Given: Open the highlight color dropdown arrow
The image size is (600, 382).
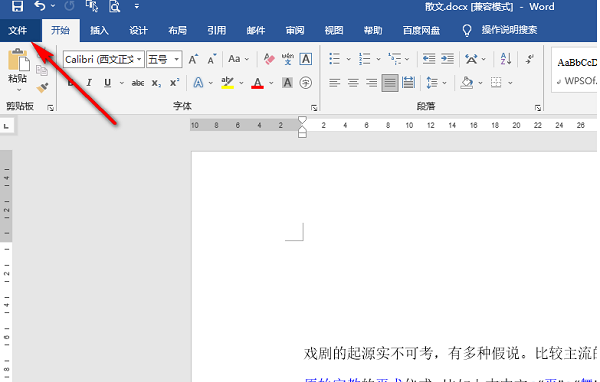Looking at the screenshot, I should pos(241,83).
